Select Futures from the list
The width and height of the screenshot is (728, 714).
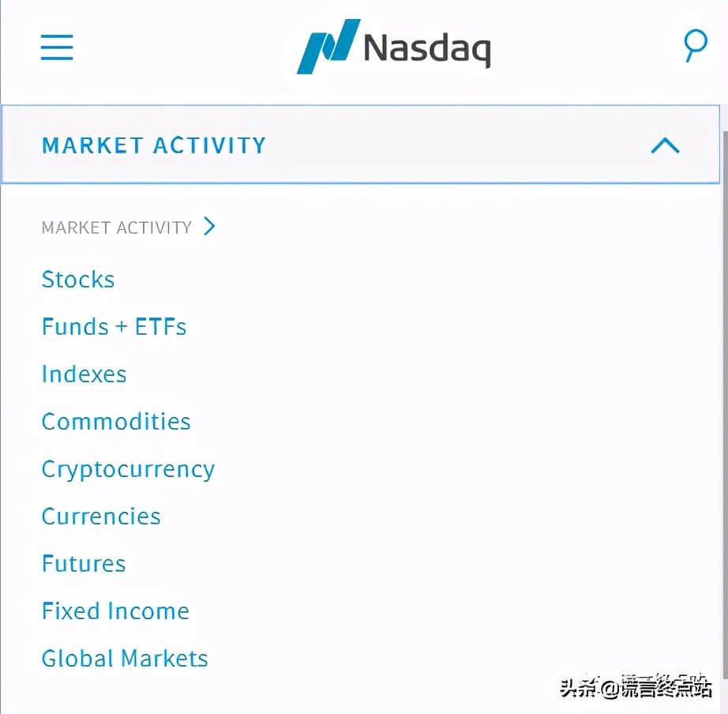click(x=84, y=564)
